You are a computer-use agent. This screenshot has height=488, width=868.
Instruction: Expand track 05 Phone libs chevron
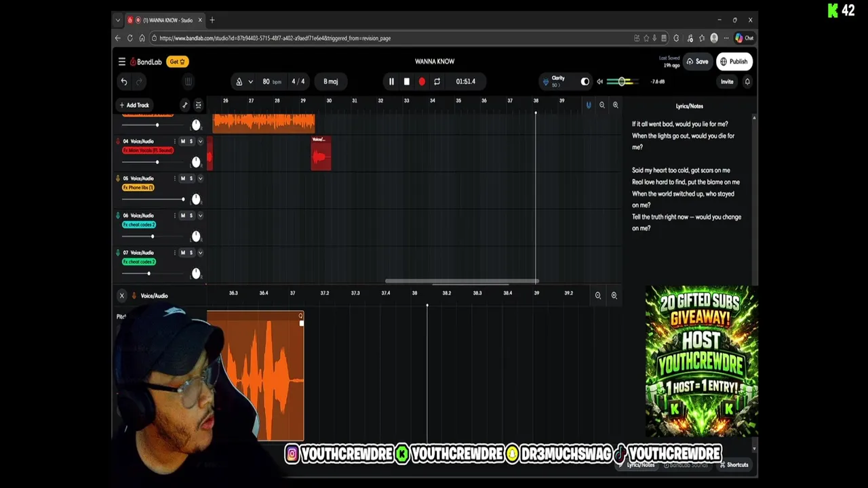[200, 178]
